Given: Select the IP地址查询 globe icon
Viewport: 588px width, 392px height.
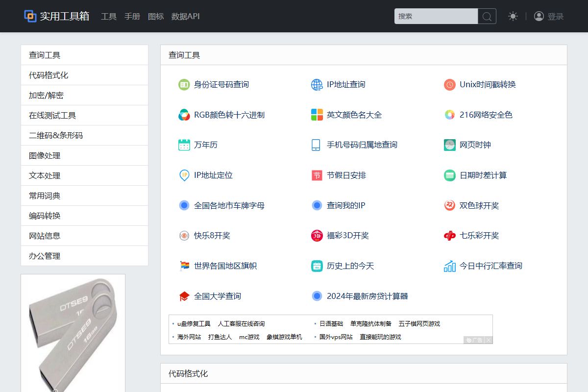Looking at the screenshot, I should (x=317, y=84).
